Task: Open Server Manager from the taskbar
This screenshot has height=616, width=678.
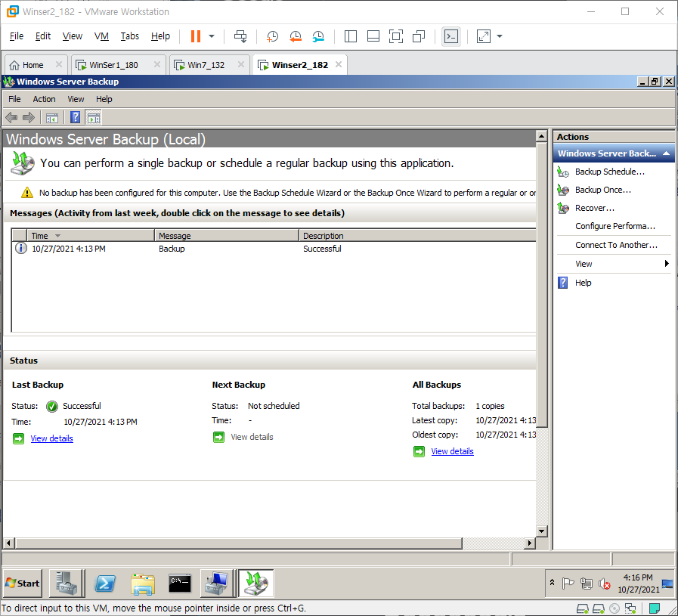Action: (67, 583)
